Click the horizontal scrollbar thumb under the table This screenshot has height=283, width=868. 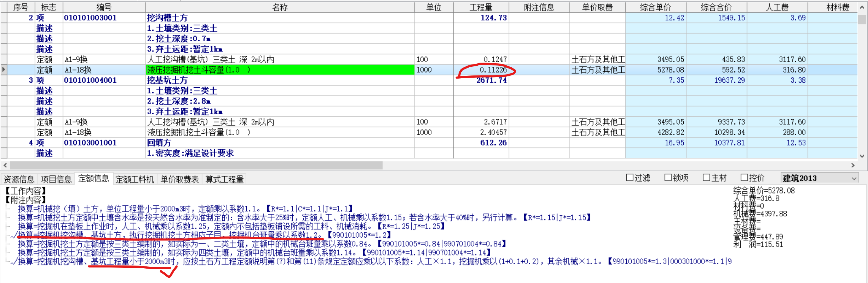tap(196, 165)
